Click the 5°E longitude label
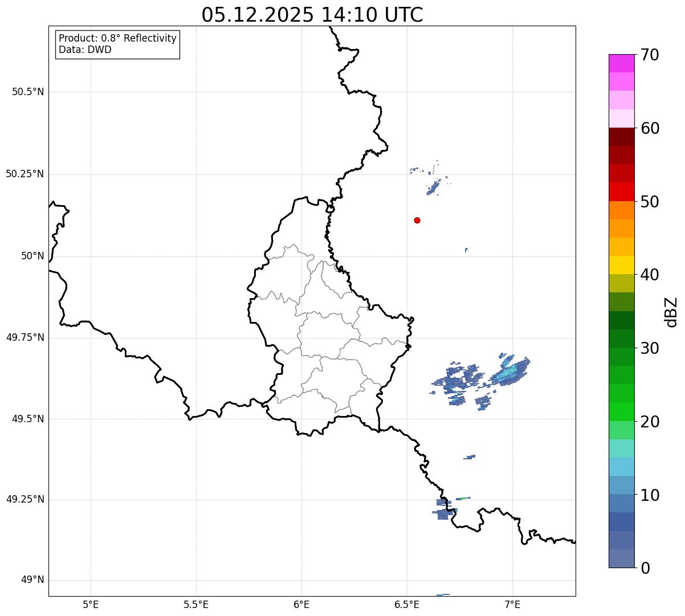The height and width of the screenshot is (616, 685). 91,604
